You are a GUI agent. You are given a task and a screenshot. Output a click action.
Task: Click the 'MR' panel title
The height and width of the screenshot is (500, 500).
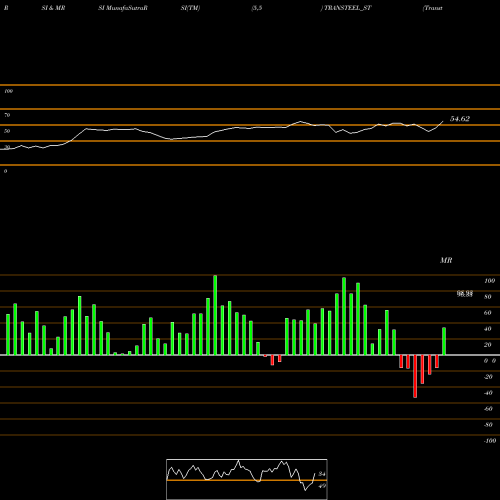[x=446, y=260]
